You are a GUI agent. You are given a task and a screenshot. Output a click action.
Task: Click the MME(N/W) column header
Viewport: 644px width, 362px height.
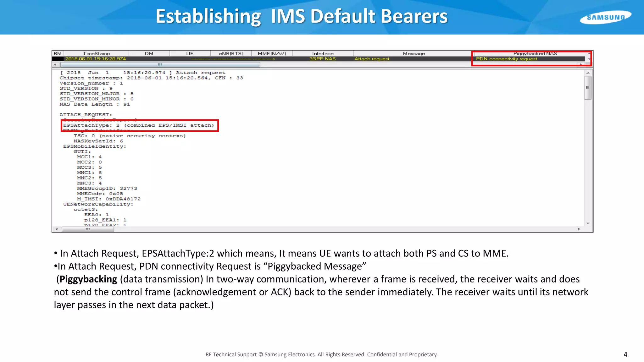[272, 53]
